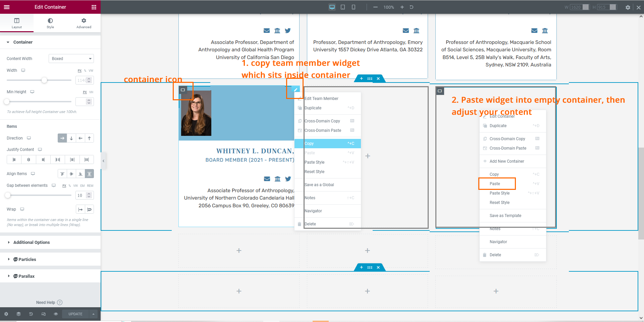Open the Navigator layers icon
The width and height of the screenshot is (644, 322).
[x=18, y=314]
